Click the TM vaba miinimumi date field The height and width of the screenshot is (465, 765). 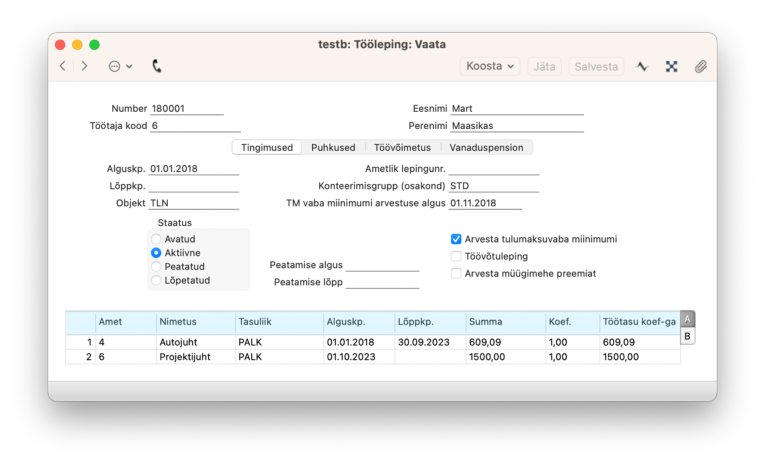coord(485,203)
